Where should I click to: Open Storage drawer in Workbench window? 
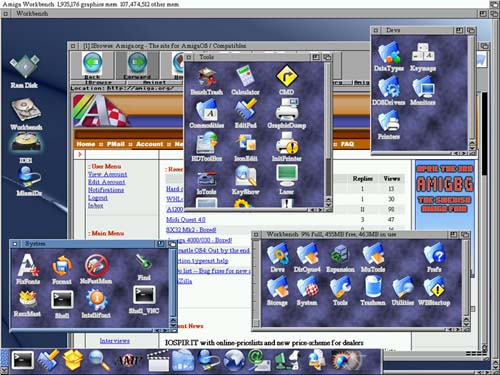(x=277, y=292)
